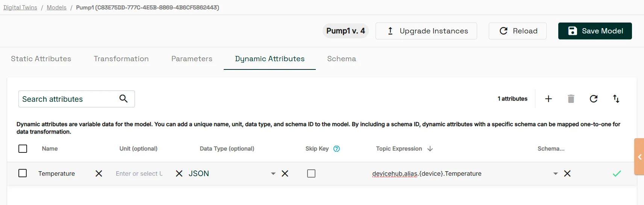
Task: Click the Upgrade Instances button
Action: point(426,31)
